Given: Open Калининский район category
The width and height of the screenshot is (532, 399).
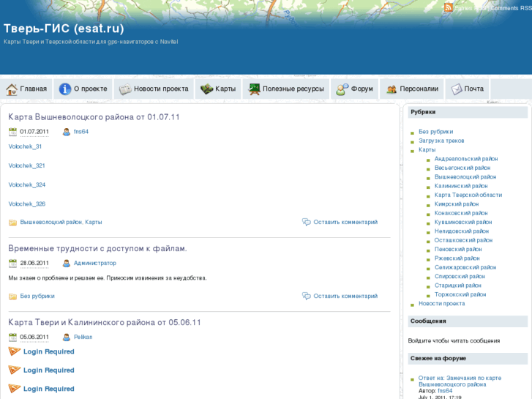Looking at the screenshot, I should tap(461, 186).
